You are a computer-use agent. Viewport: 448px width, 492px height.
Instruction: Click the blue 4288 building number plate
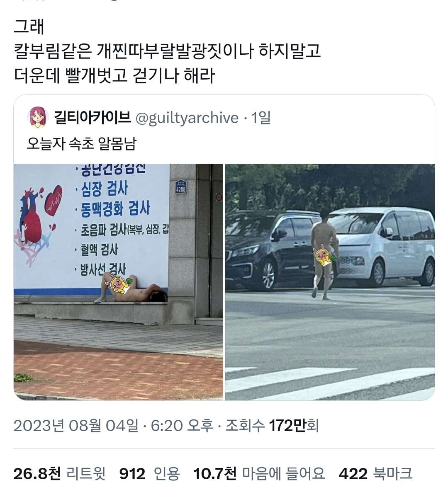pyautogui.click(x=180, y=187)
